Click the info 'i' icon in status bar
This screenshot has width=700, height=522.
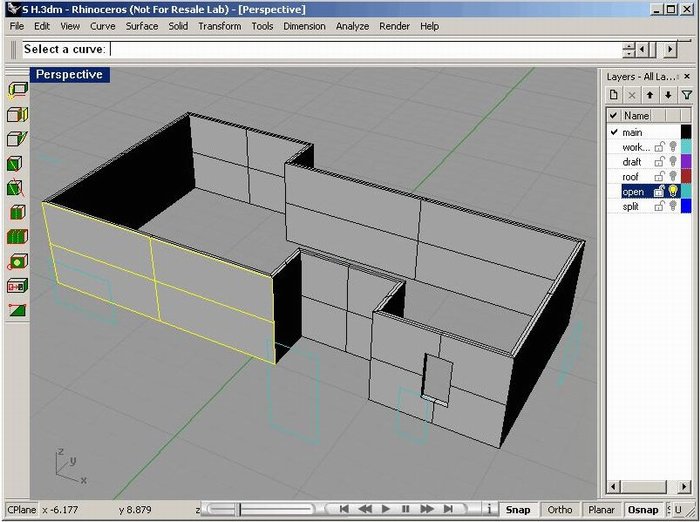pyautogui.click(x=489, y=509)
